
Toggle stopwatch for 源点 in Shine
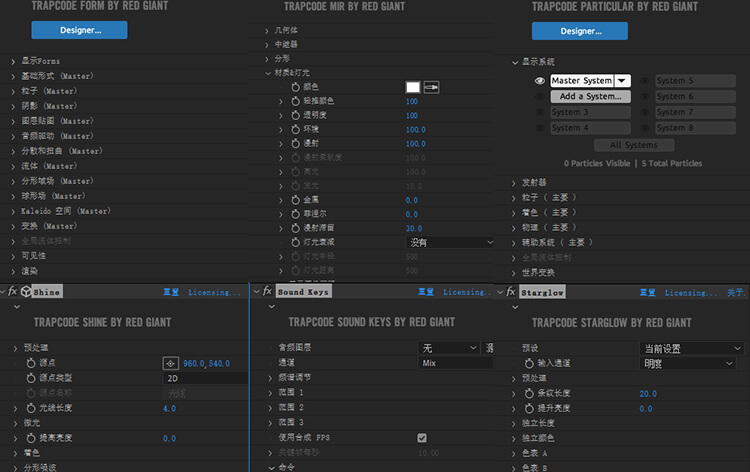pos(31,363)
